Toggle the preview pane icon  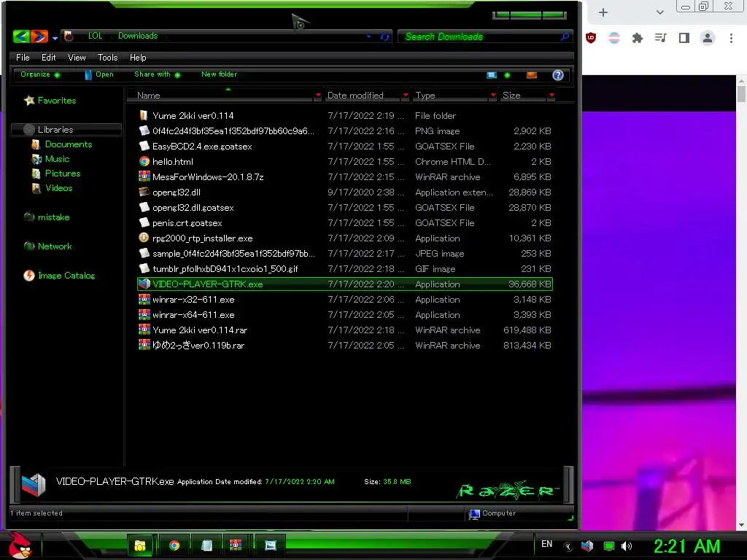pyautogui.click(x=532, y=75)
